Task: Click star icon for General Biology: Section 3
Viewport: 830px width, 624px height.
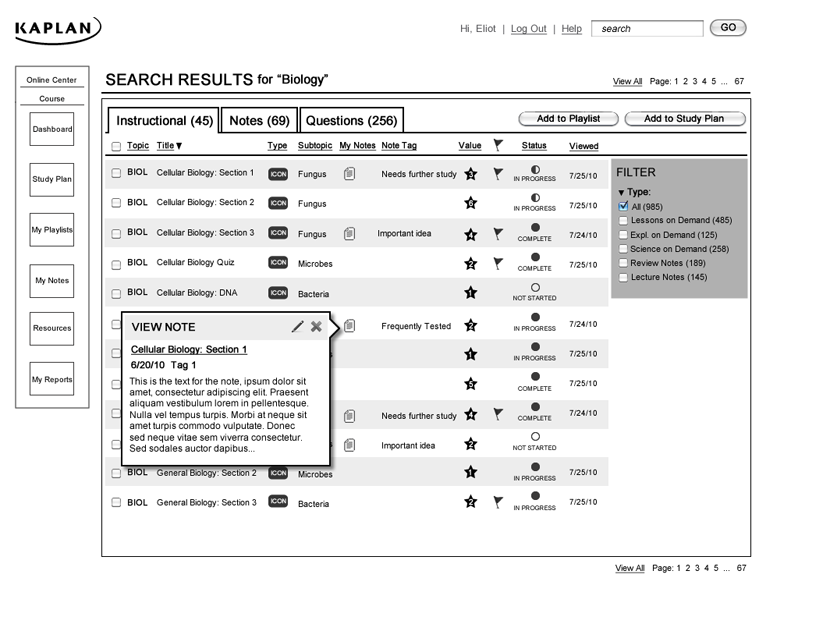Action: tap(470, 502)
